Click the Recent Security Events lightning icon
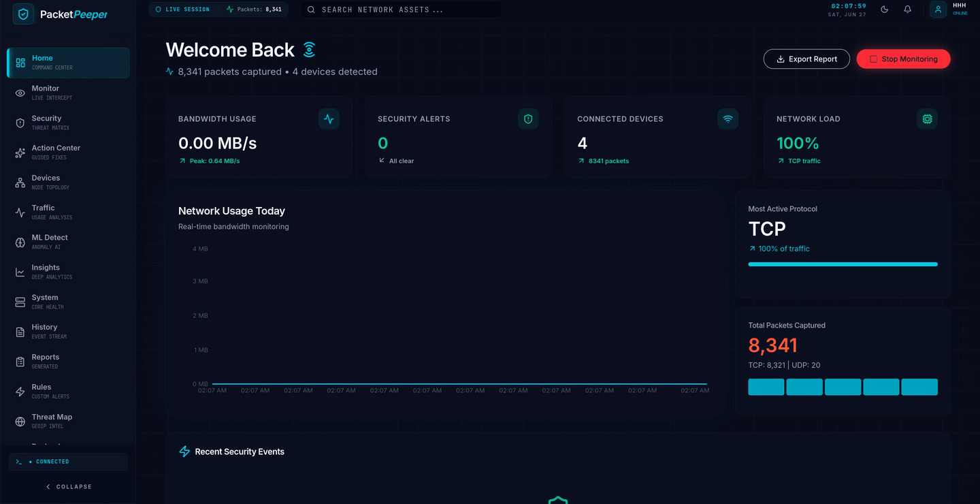The image size is (980, 504). click(x=184, y=452)
